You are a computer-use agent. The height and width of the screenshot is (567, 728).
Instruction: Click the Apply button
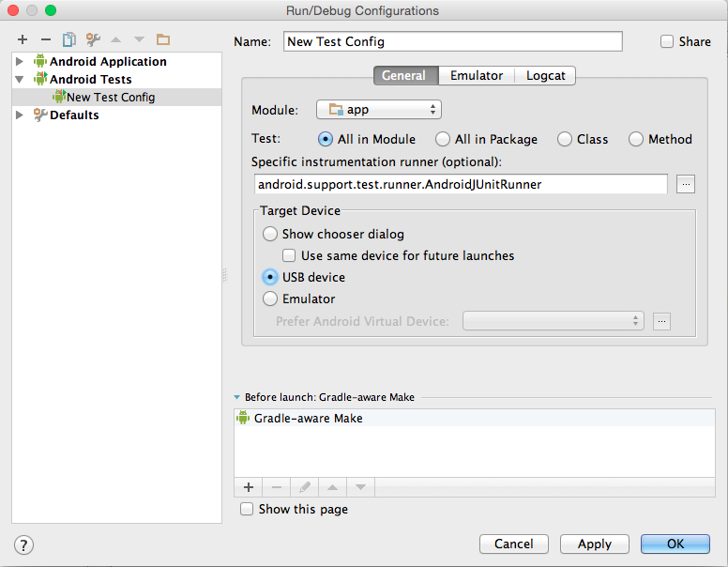(595, 544)
